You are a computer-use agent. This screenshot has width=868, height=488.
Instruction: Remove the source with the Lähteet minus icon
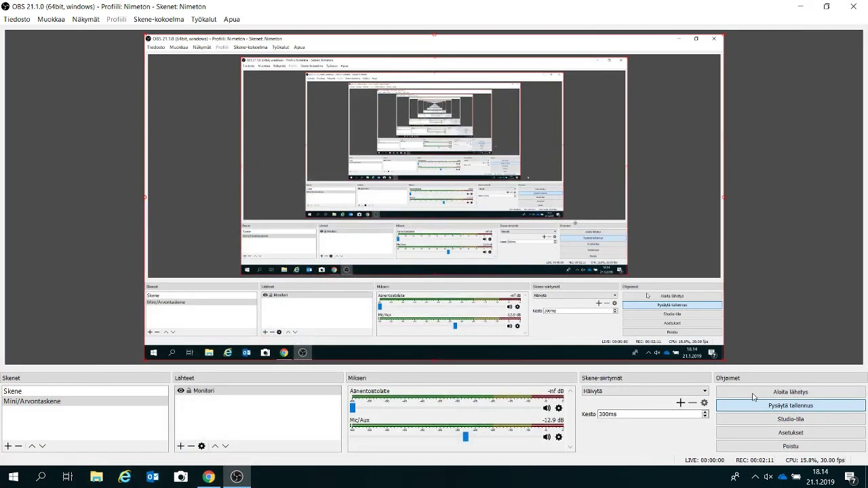point(191,446)
